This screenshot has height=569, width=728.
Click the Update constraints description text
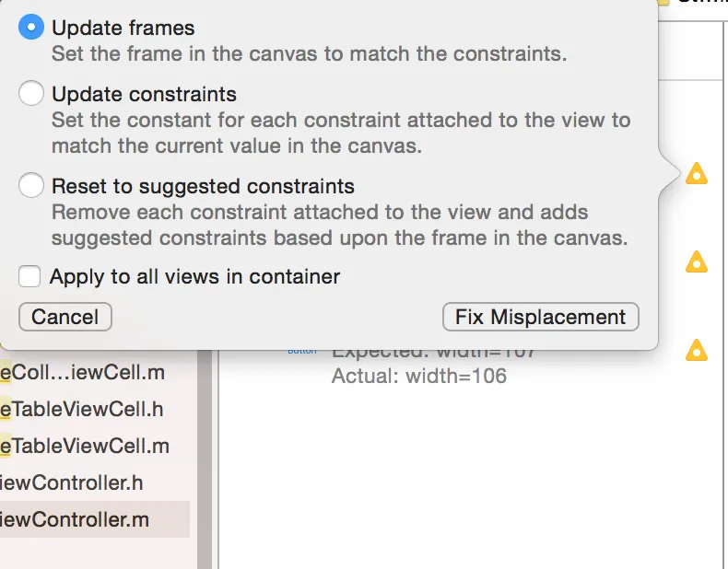tap(341, 134)
